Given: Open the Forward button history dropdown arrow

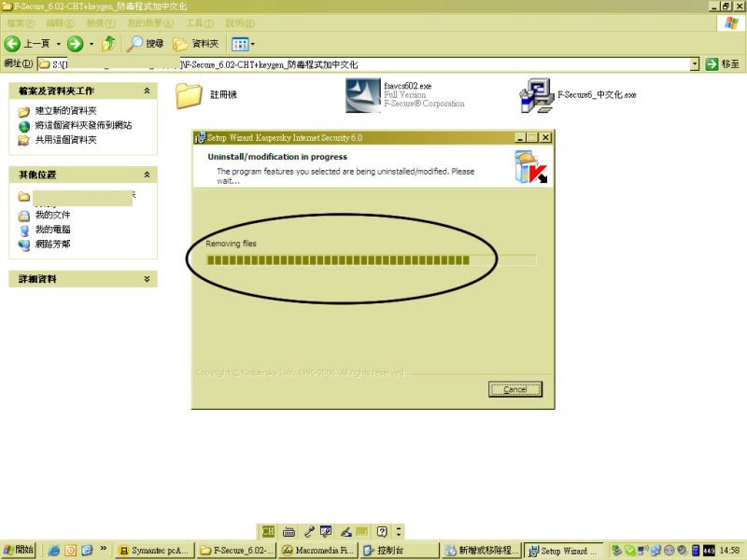Looking at the screenshot, I should pos(92,44).
